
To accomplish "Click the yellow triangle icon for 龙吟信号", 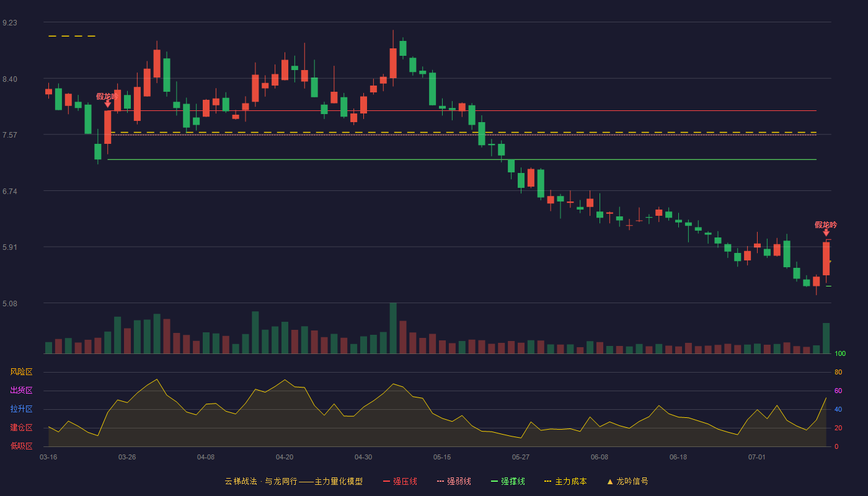I will tap(610, 481).
